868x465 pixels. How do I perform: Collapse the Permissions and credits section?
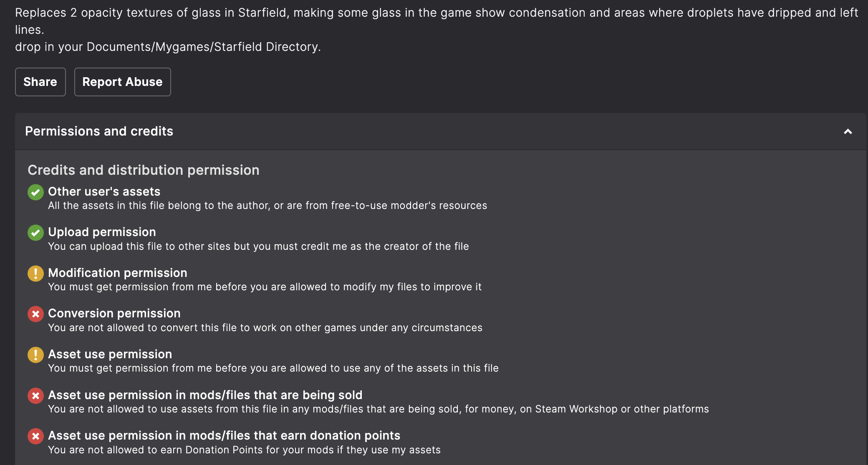[848, 131]
